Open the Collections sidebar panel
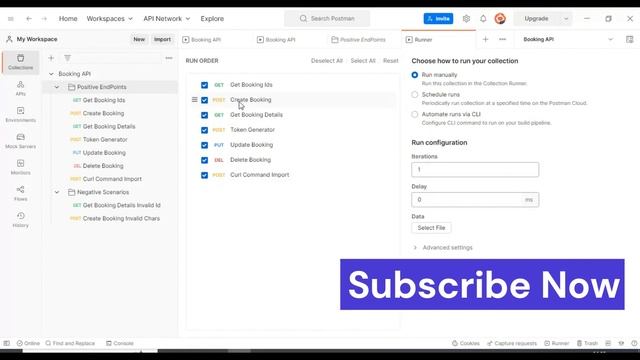640x360 pixels. tap(20, 62)
